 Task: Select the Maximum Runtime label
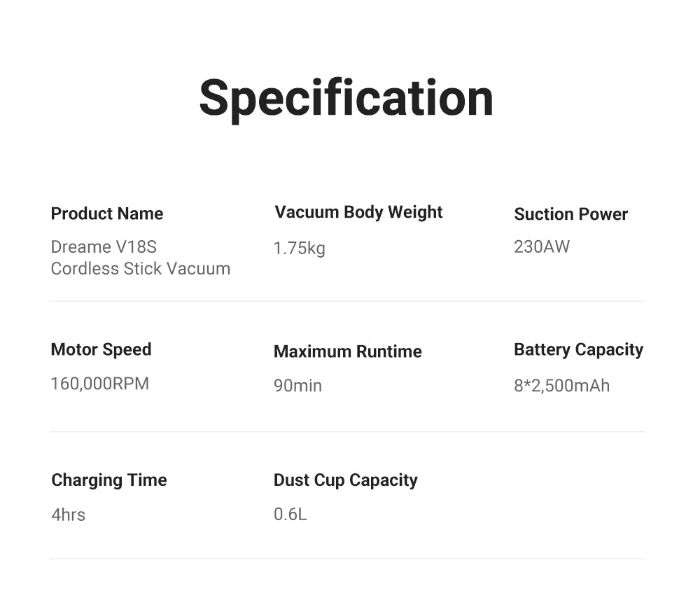347,351
